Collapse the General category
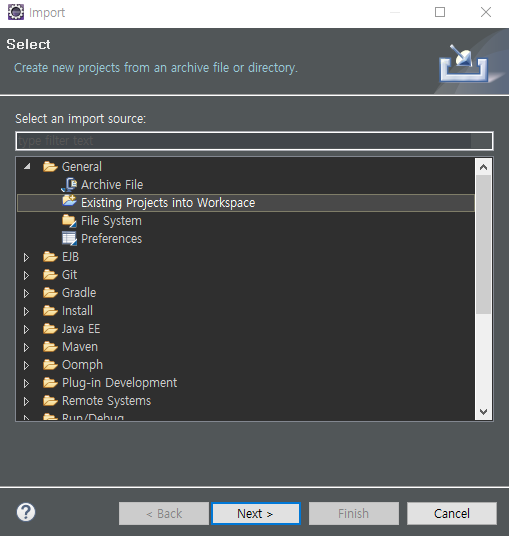The width and height of the screenshot is (509, 536). click(27, 166)
